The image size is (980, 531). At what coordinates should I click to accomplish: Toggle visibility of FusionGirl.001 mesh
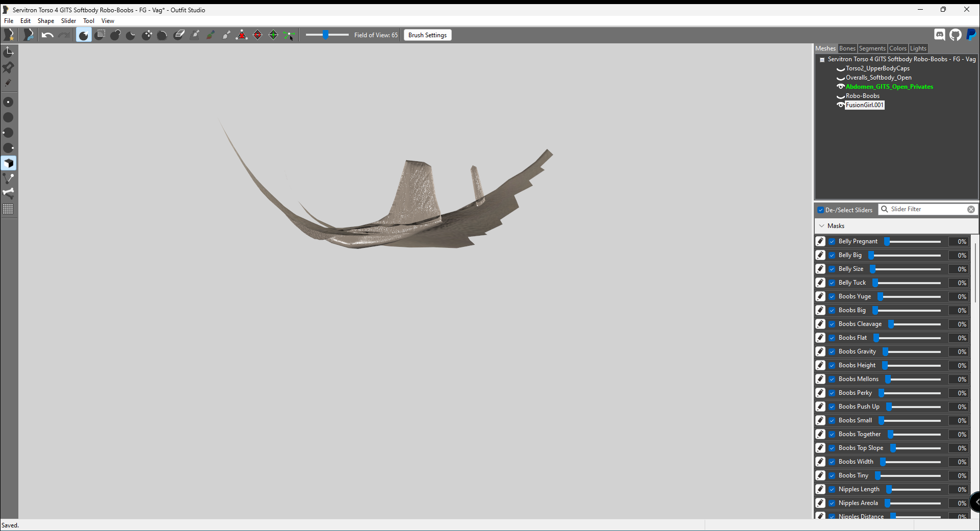point(840,105)
